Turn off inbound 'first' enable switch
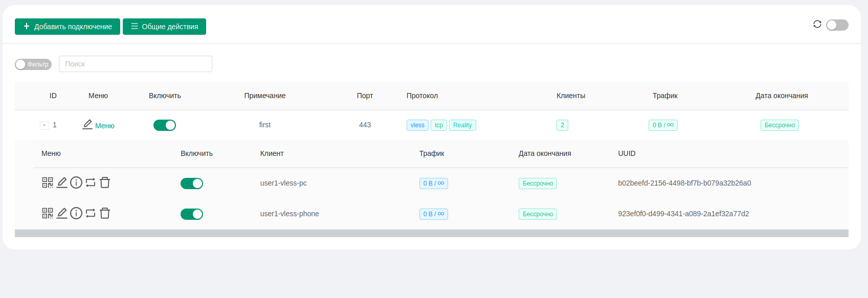This screenshot has width=868, height=298. tap(165, 125)
